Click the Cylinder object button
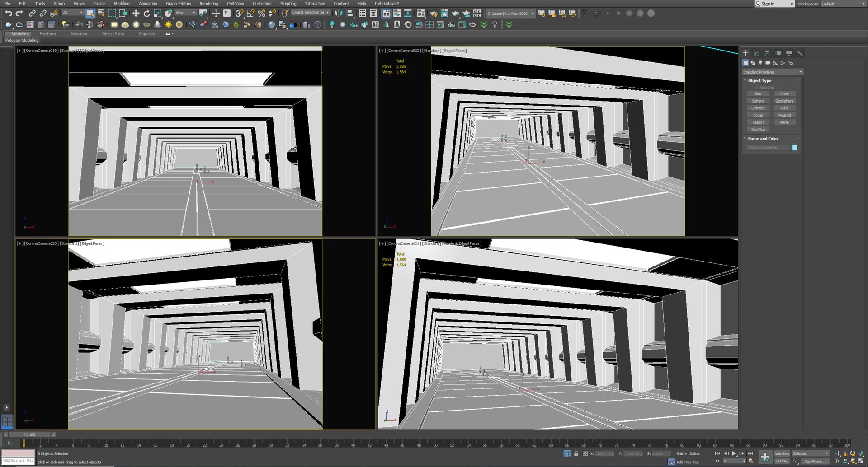This screenshot has height=467, width=868. pos(758,108)
